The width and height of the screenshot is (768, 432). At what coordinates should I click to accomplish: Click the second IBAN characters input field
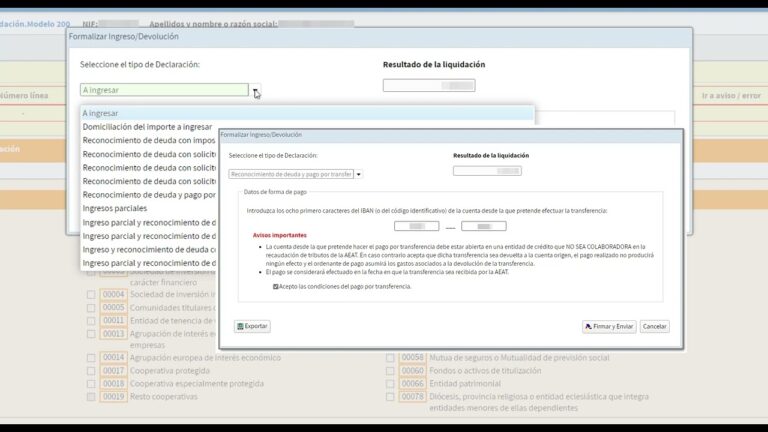point(483,226)
